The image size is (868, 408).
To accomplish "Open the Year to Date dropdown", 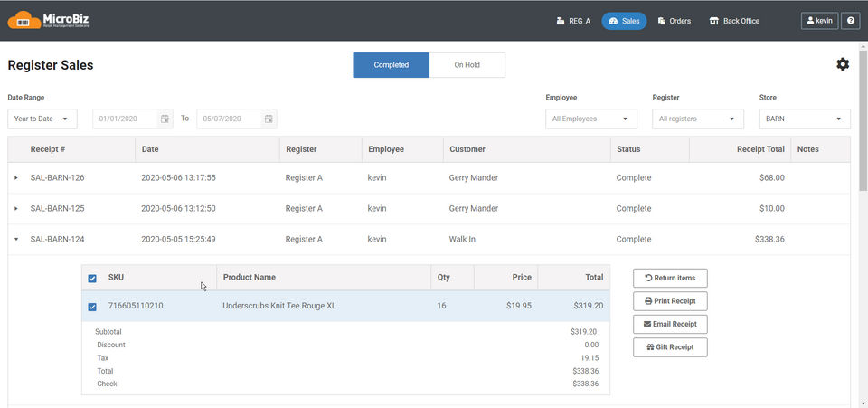I will pos(42,119).
